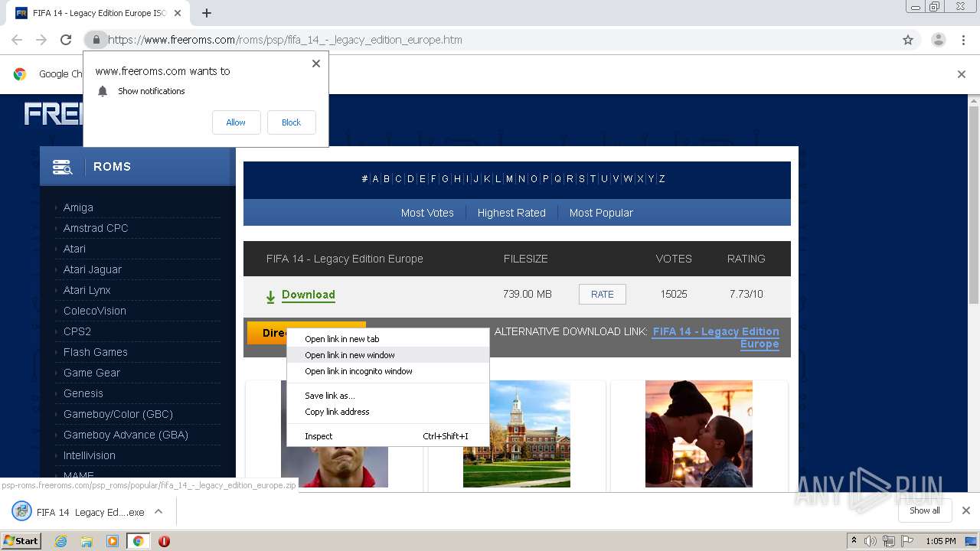Open the ColecoVision category
Image resolution: width=980 pixels, height=551 pixels.
95,311
